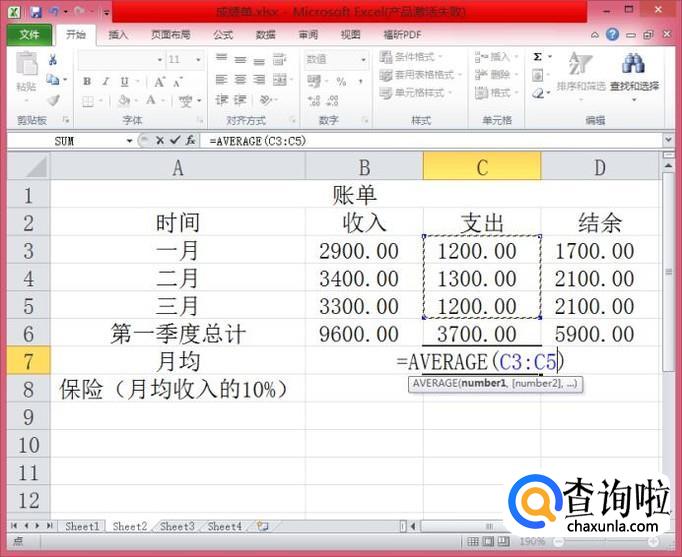Switch to the Data (数据) tab
This screenshot has width=682, height=557.
[265, 35]
